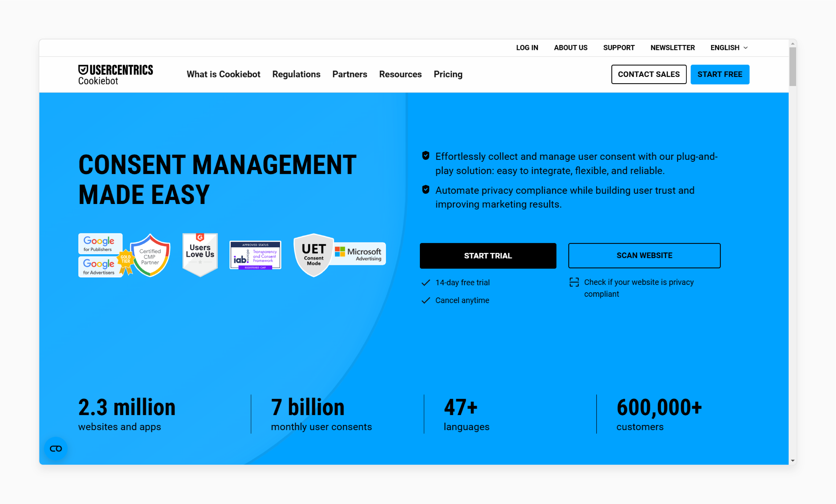The height and width of the screenshot is (504, 836).
Task: Click the 'Consent Management Made Easy' heading
Action: (x=217, y=180)
